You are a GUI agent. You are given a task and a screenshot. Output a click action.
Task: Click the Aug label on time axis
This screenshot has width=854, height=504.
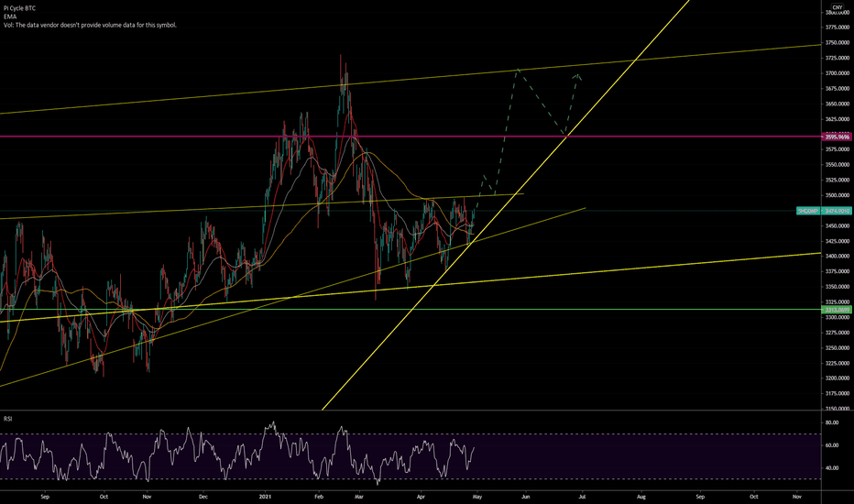(641, 497)
